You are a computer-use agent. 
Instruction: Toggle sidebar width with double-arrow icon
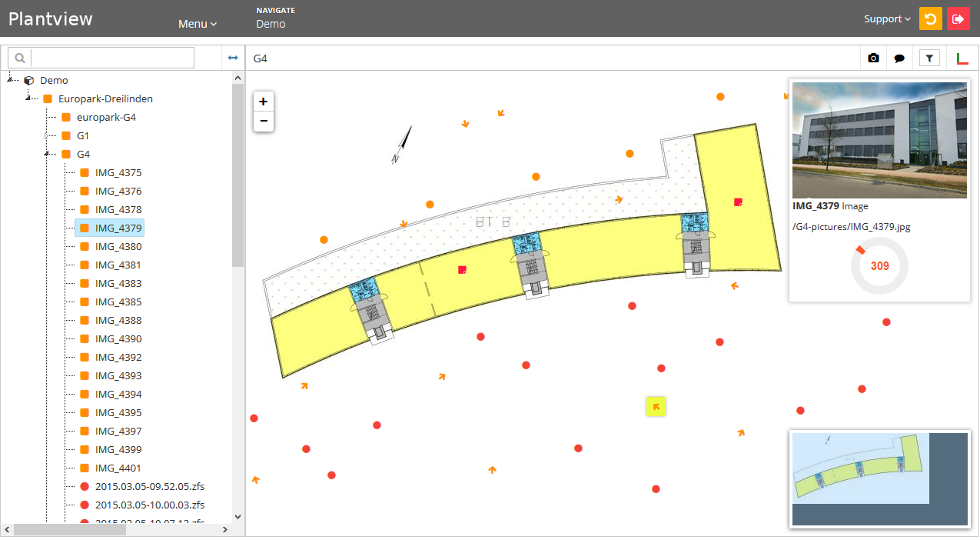point(233,58)
